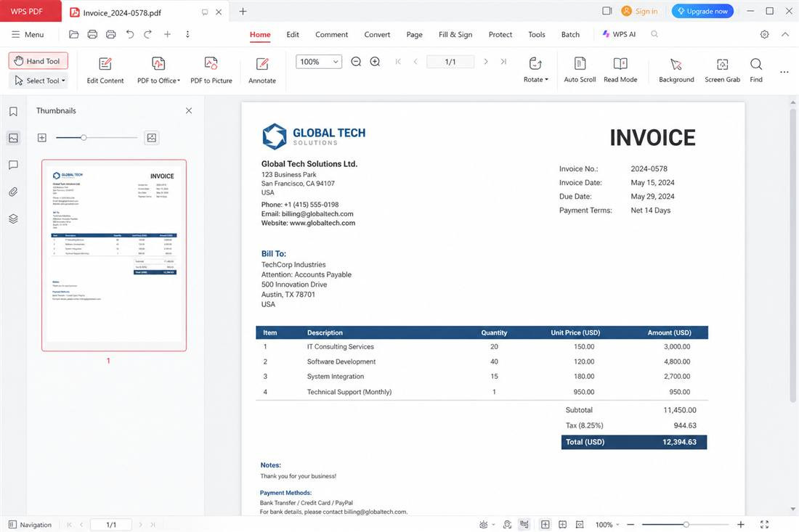Viewport: 799px width, 532px height.
Task: Open quick access vertical-dots menu
Action: point(187,34)
